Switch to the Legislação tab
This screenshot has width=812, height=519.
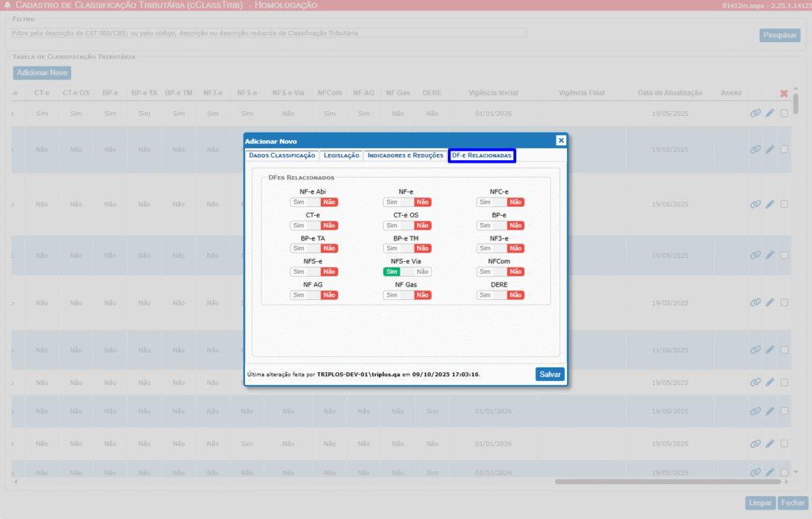(342, 156)
